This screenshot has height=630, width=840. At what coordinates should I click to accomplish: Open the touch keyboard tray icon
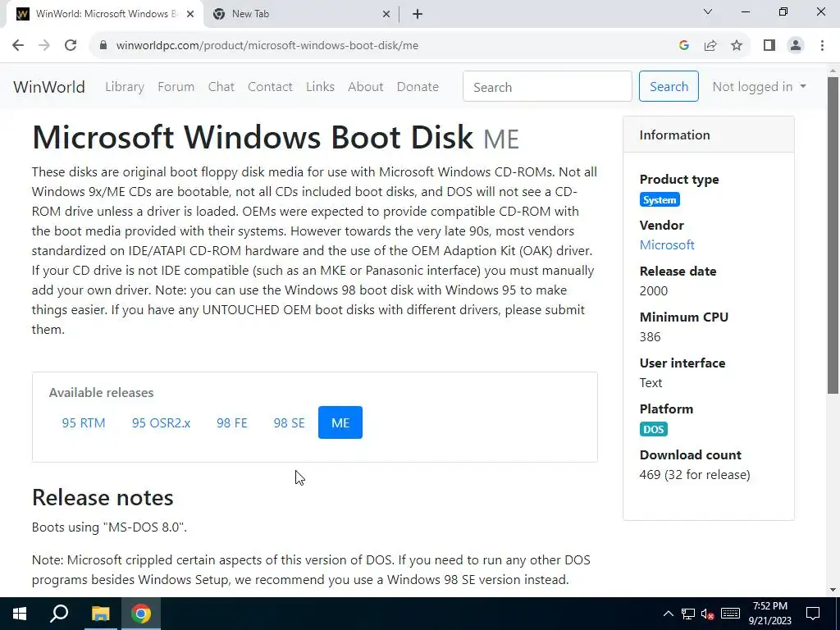pyautogui.click(x=731, y=614)
